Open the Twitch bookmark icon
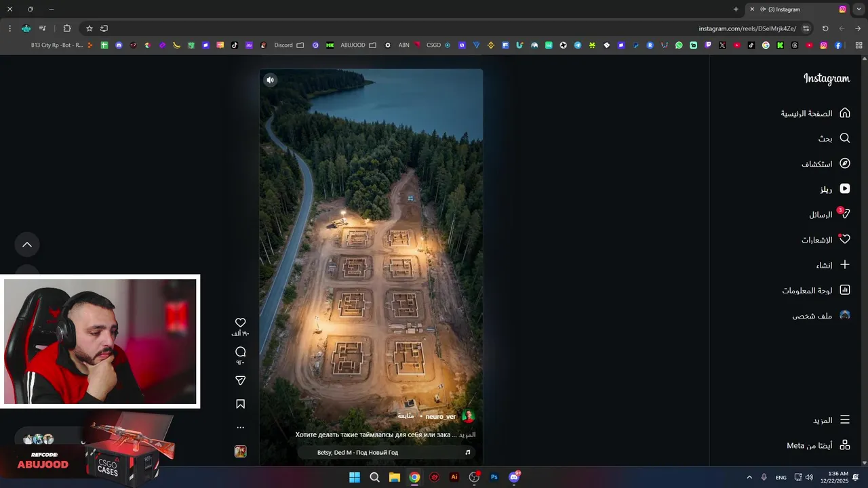 point(708,45)
